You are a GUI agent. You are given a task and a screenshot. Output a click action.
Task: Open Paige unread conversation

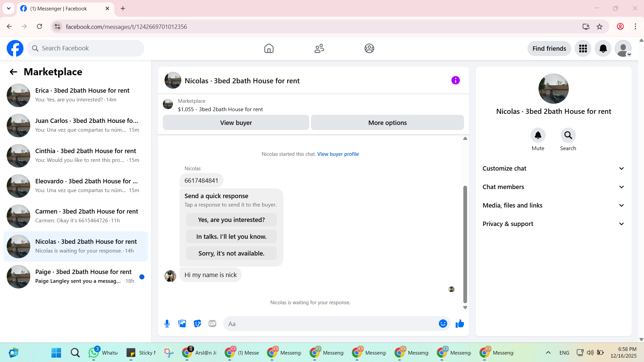[x=76, y=277]
